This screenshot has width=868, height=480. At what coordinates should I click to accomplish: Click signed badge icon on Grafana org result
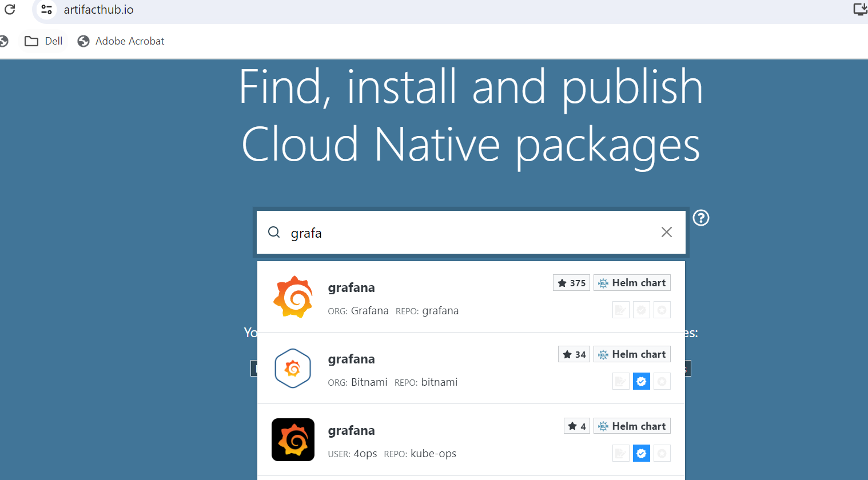tap(621, 310)
